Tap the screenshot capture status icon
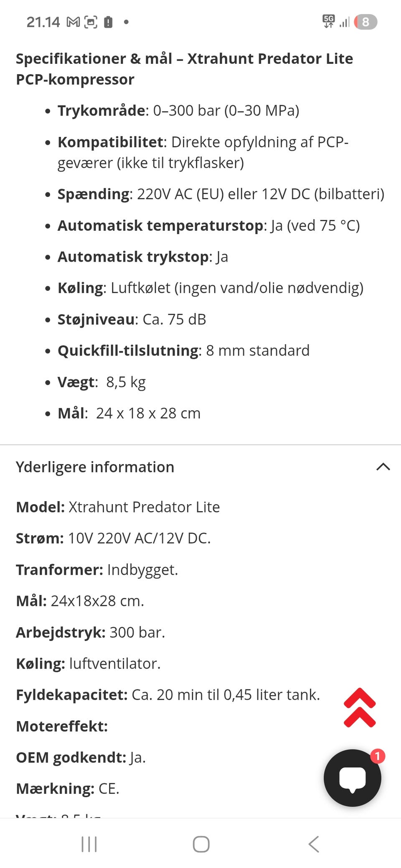 click(x=91, y=22)
